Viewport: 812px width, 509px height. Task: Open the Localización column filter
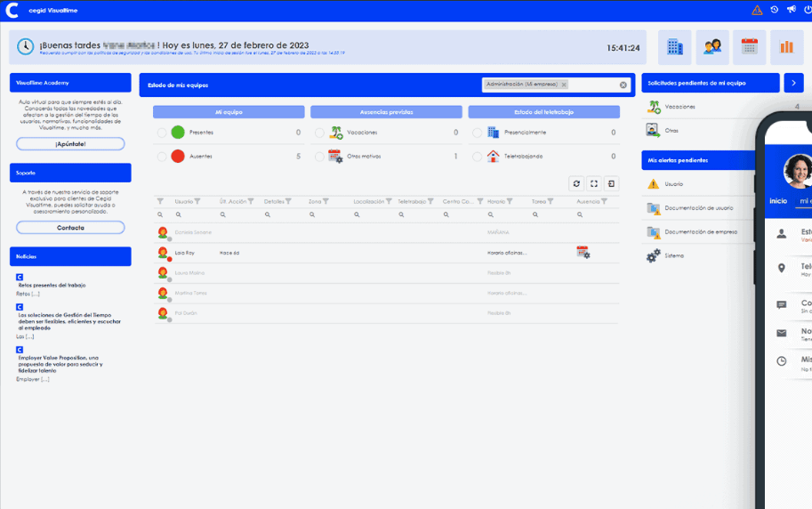[389, 201]
